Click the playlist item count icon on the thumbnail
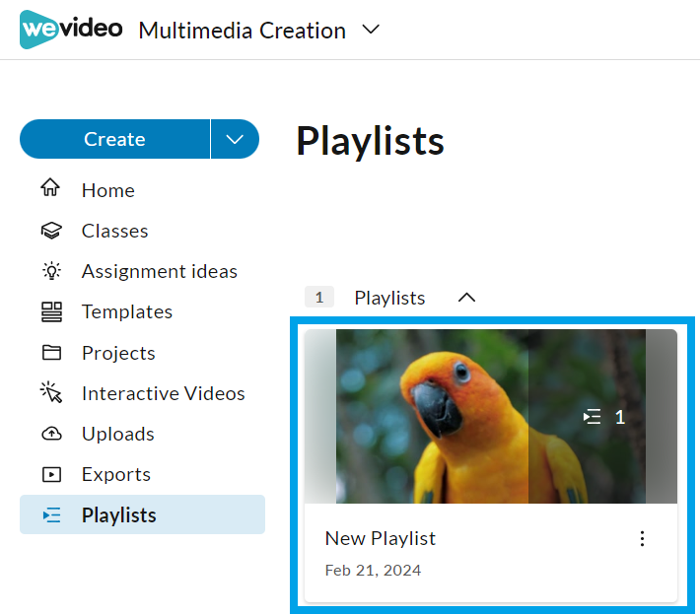The image size is (700, 615). coord(592,417)
